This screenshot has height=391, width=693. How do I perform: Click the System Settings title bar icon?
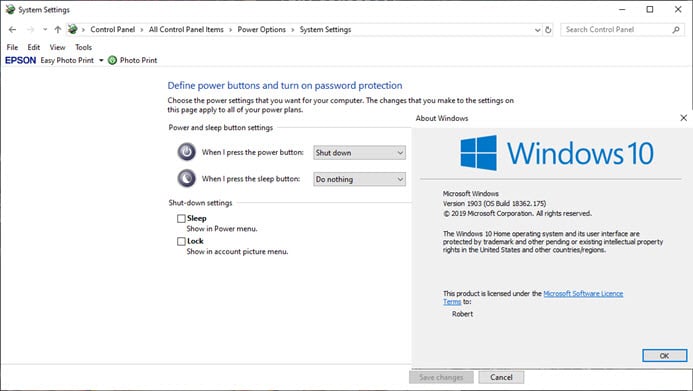(10, 9)
